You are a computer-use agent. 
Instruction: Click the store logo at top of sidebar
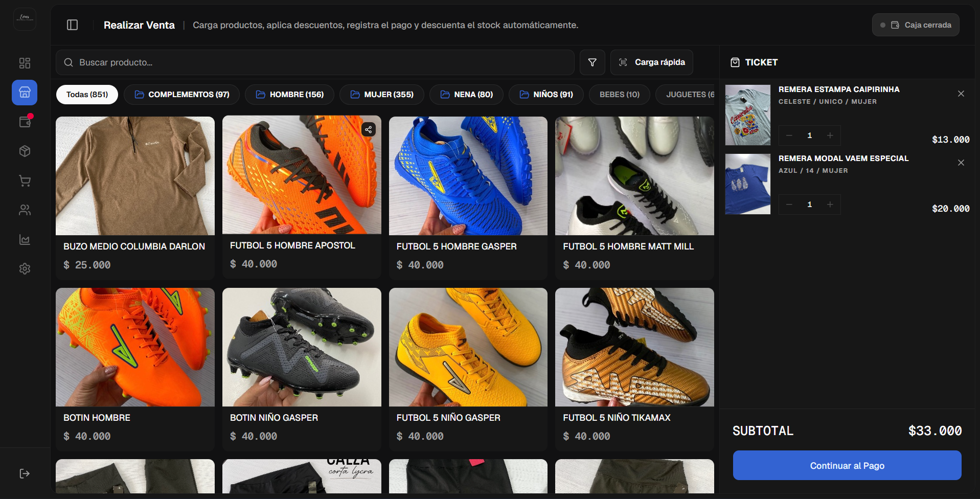pyautogui.click(x=25, y=19)
